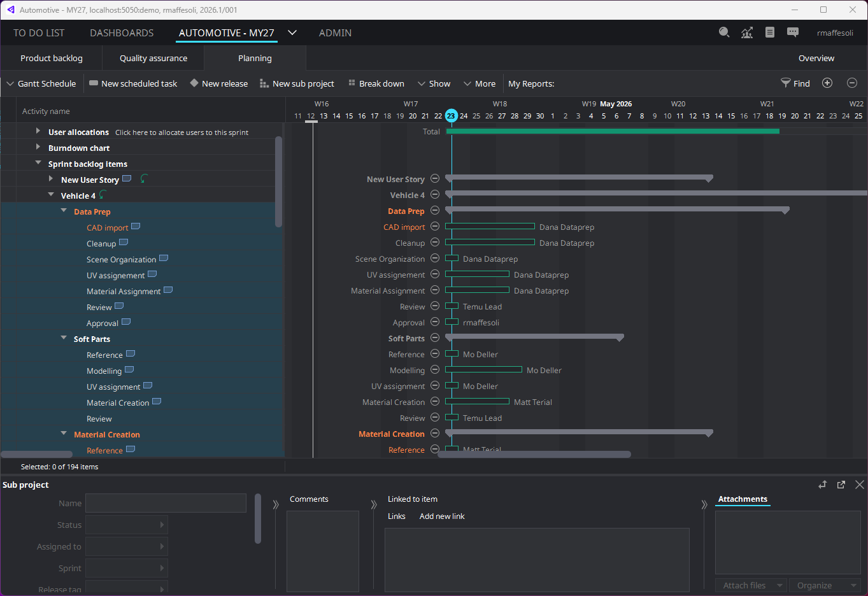
Task: Click the Sub project Name input field
Action: tap(166, 503)
